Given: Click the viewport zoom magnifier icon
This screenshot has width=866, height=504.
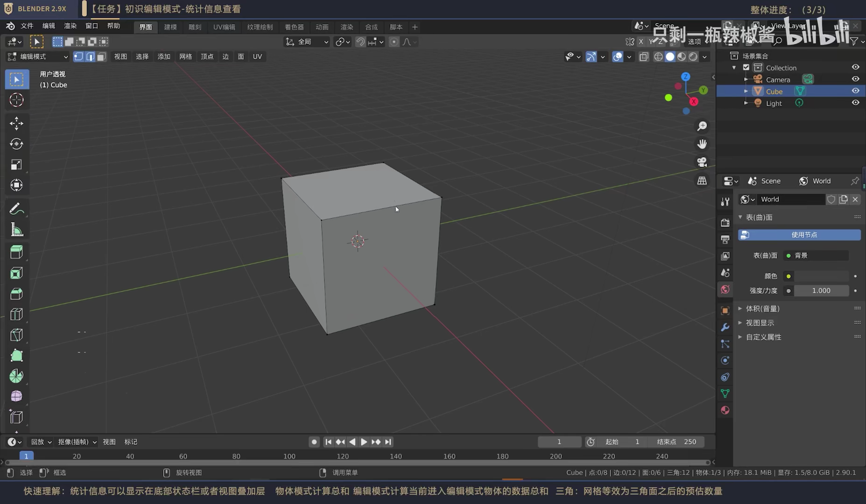Looking at the screenshot, I should [702, 126].
